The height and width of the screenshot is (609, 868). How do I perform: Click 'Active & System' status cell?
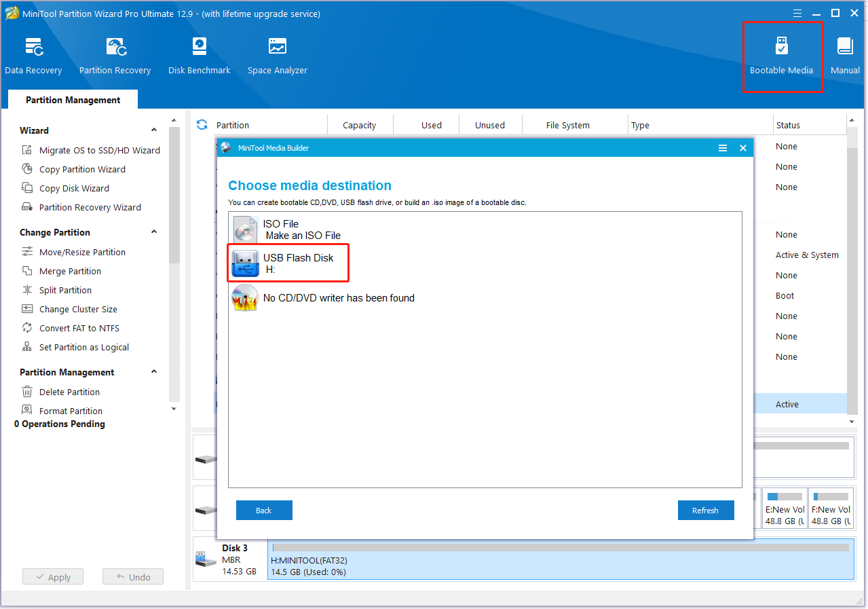point(807,255)
